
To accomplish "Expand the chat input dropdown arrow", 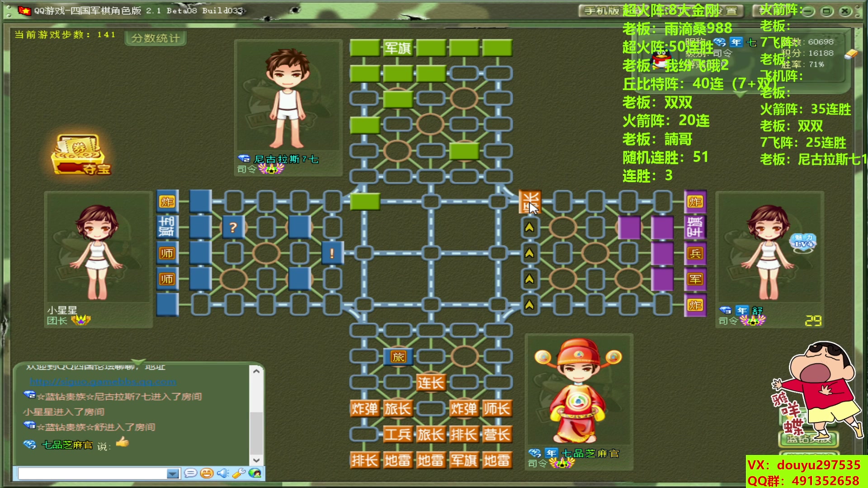I will click(173, 474).
